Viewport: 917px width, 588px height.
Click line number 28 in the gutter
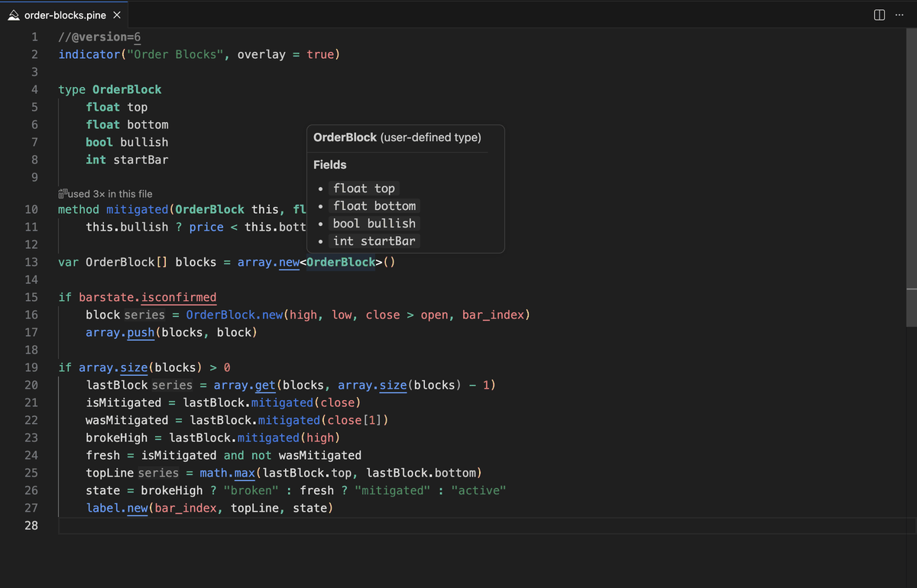click(31, 525)
